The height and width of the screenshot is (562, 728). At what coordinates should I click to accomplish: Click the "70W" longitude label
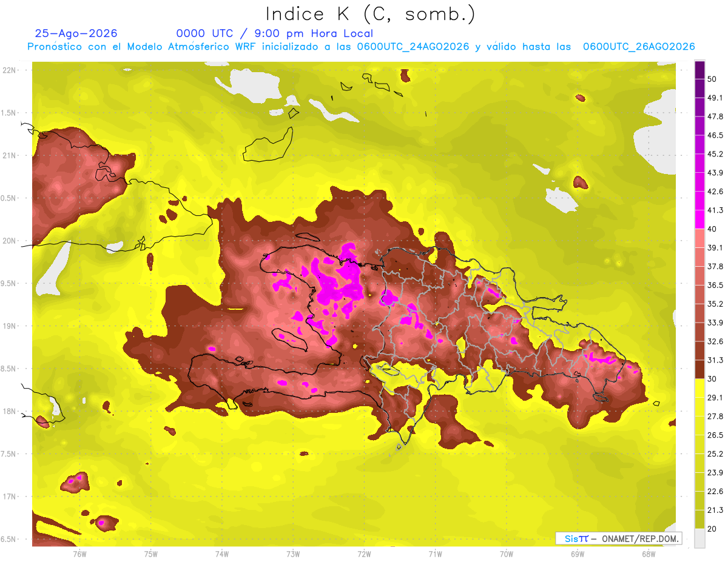point(507,554)
